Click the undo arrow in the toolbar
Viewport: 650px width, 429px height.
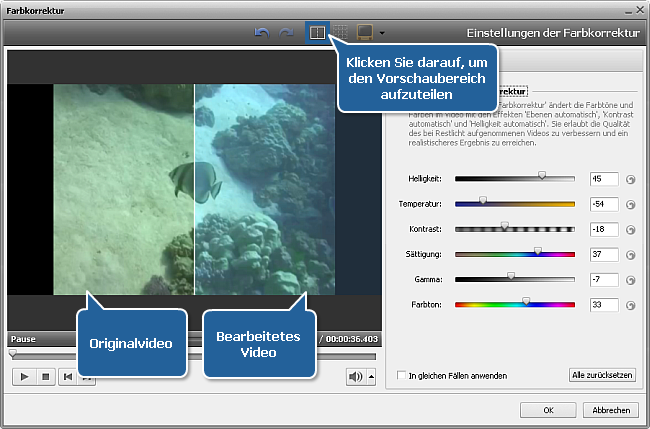tap(262, 32)
